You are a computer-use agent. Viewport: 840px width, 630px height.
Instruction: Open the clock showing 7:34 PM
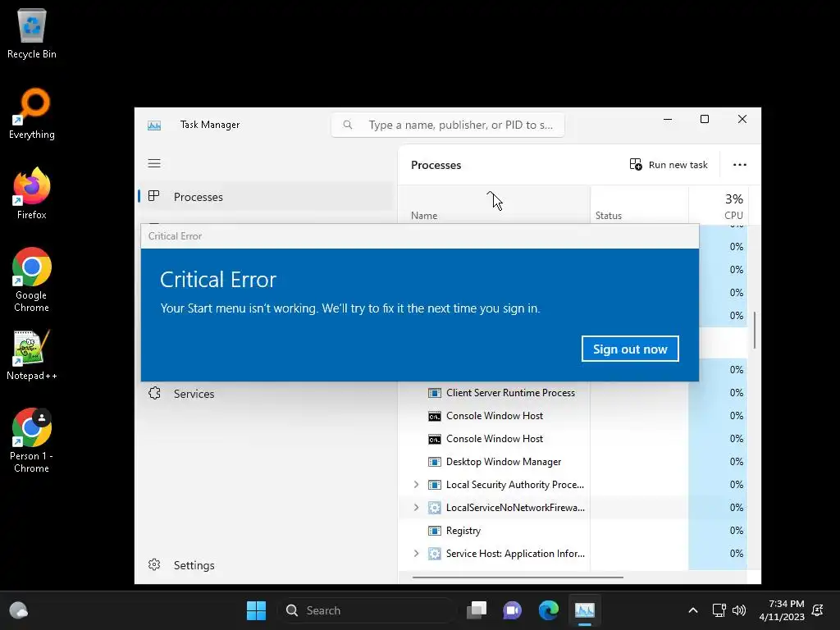tap(782, 610)
